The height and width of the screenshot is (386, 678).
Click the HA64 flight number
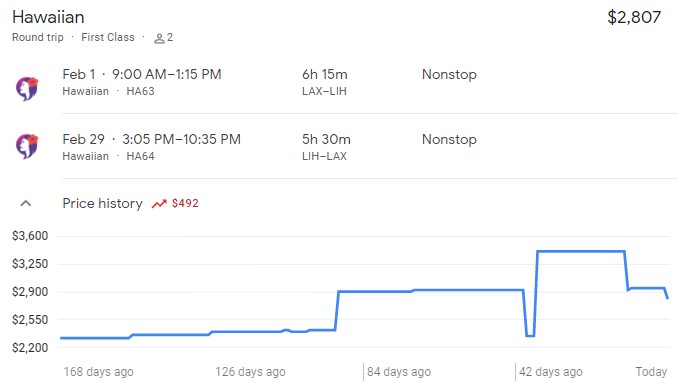[140, 156]
